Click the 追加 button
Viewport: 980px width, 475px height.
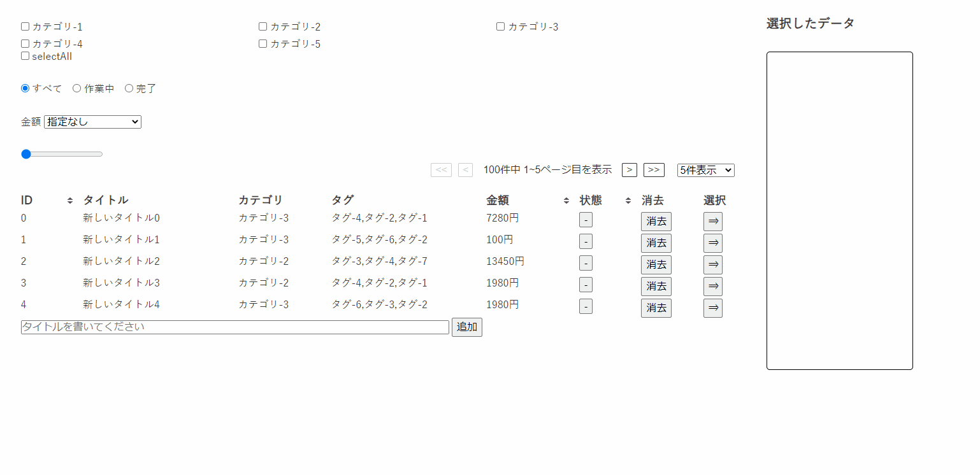coord(467,327)
